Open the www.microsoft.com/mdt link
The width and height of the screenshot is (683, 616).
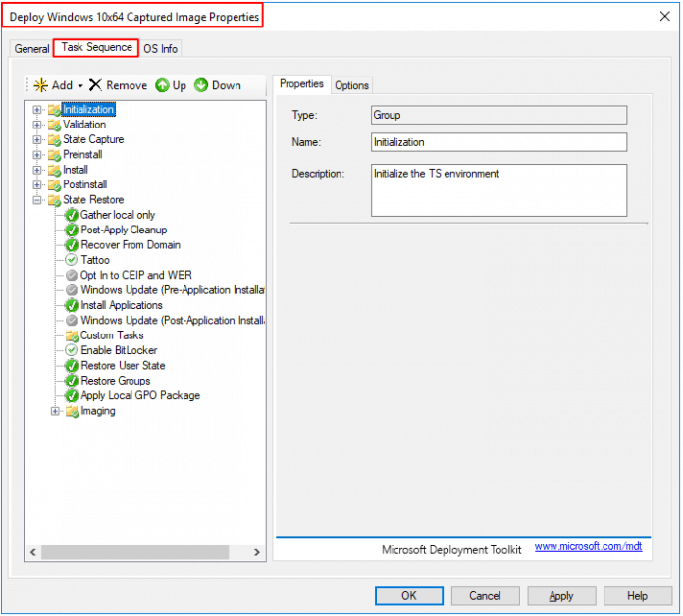pos(588,547)
